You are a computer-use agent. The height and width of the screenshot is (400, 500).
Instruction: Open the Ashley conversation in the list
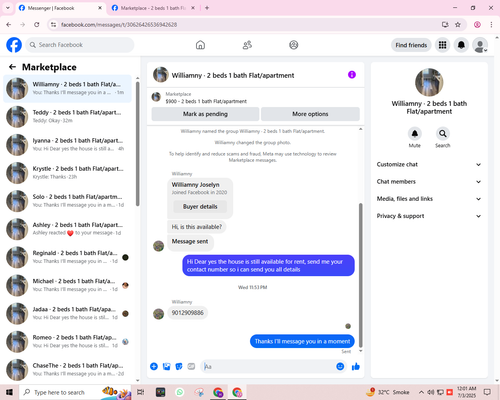[x=68, y=229]
